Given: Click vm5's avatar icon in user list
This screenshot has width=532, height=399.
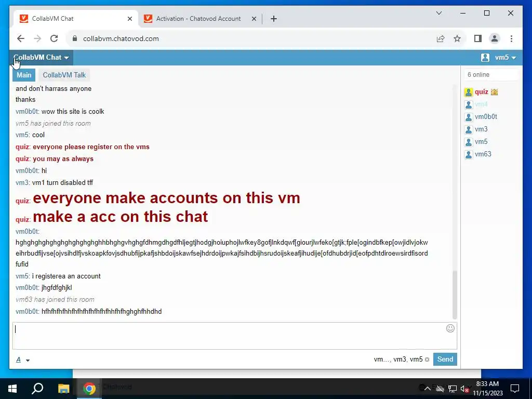Looking at the screenshot, I should click(469, 142).
